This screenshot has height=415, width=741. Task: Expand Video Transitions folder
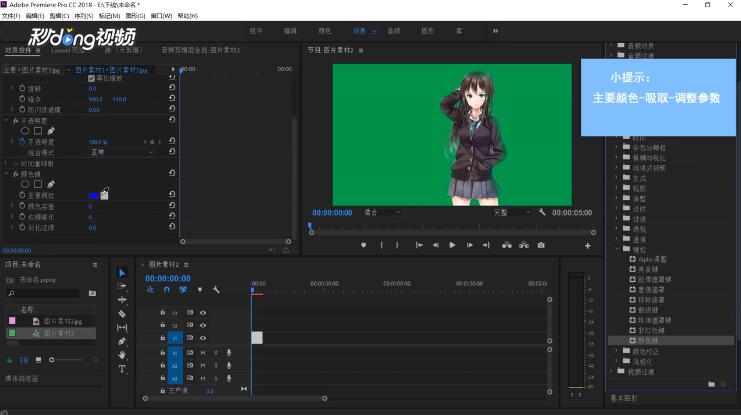click(x=611, y=372)
